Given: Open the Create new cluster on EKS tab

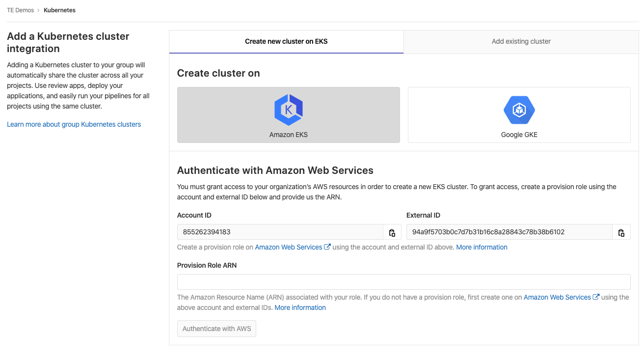Looking at the screenshot, I should coord(286,41).
